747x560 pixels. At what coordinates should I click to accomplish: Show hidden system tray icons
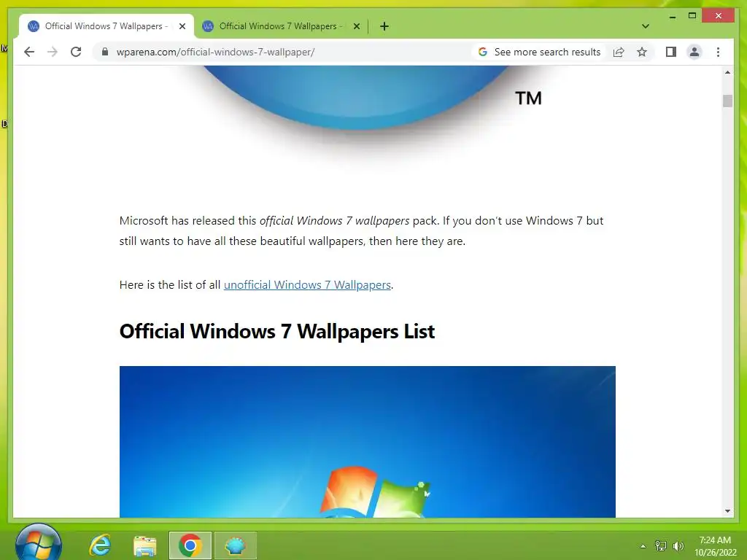[643, 546]
